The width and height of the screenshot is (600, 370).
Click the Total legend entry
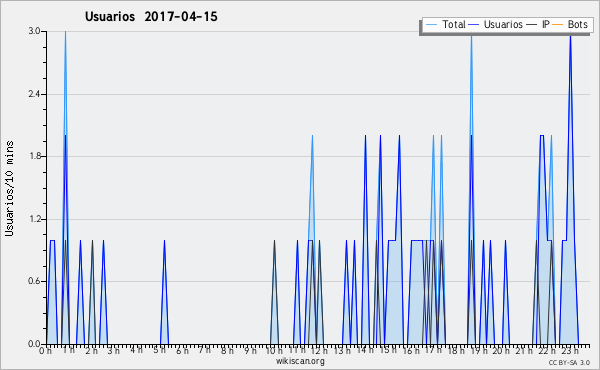[445, 24]
